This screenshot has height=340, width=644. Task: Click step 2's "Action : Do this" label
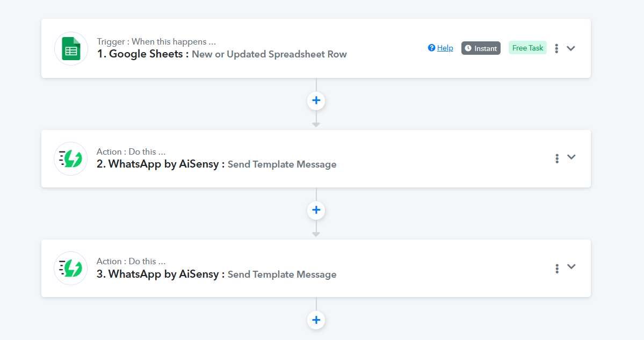tap(131, 151)
